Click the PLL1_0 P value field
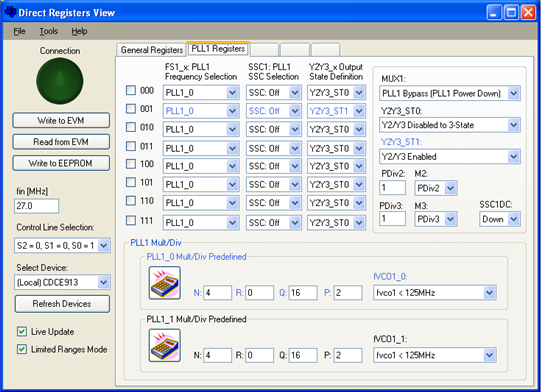 pos(348,292)
